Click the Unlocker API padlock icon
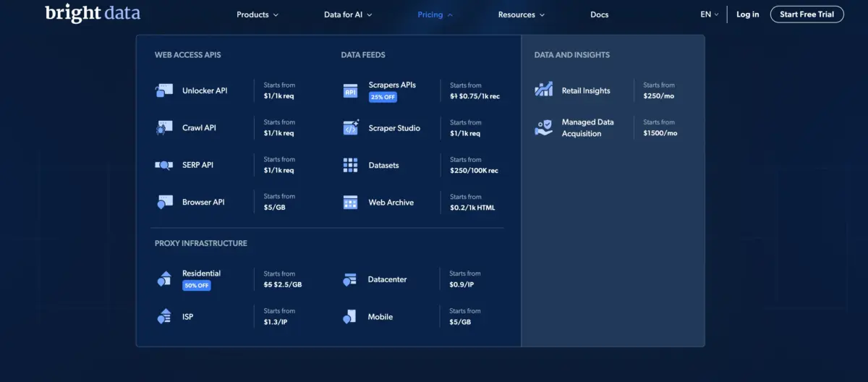This screenshot has height=382, width=868. (163, 90)
